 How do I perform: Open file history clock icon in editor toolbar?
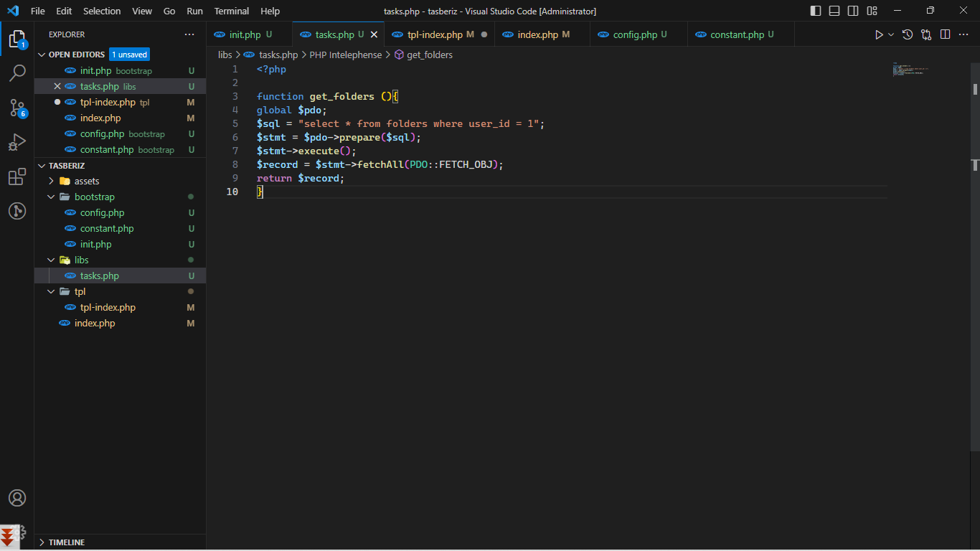coord(908,34)
